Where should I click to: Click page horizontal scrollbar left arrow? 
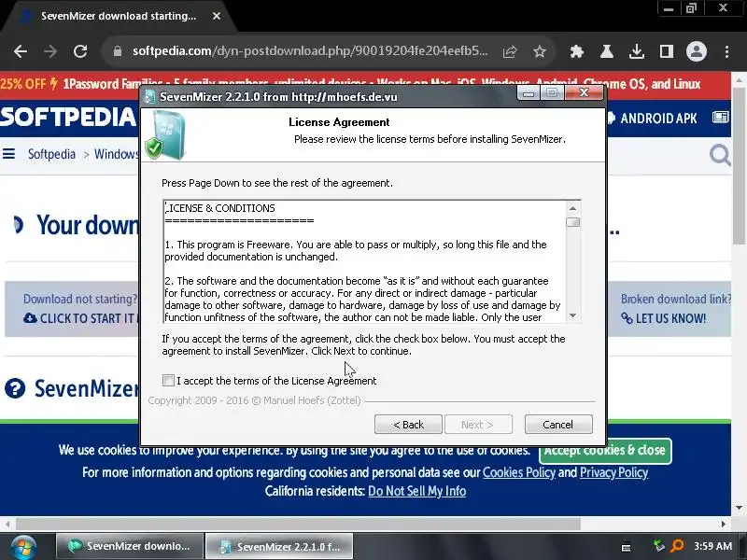tap(7, 524)
